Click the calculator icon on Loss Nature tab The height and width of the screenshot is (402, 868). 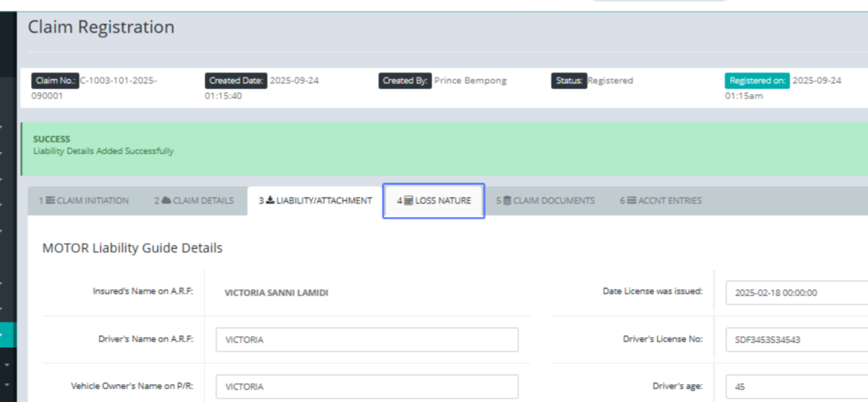(x=409, y=201)
